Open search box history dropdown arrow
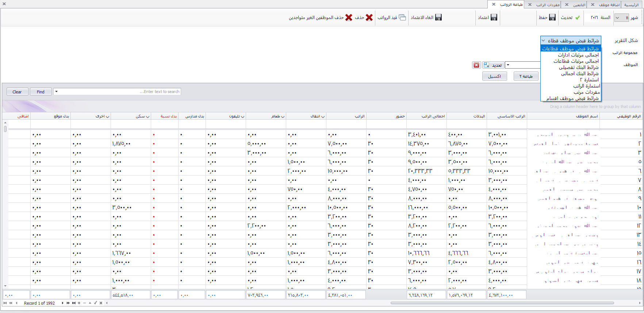This screenshot has width=644, height=313. pyautogui.click(x=56, y=92)
